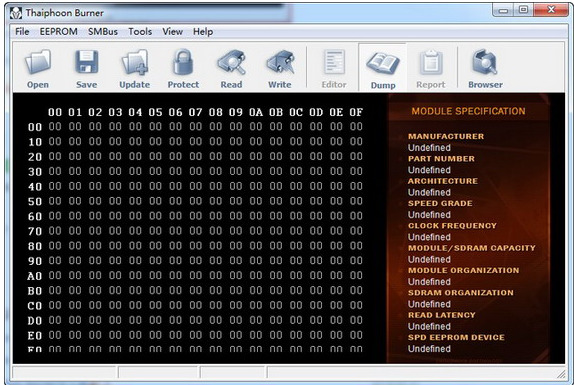Viewport: 574px width, 385px height.
Task: Open the EEPROM menu
Action: click(59, 32)
